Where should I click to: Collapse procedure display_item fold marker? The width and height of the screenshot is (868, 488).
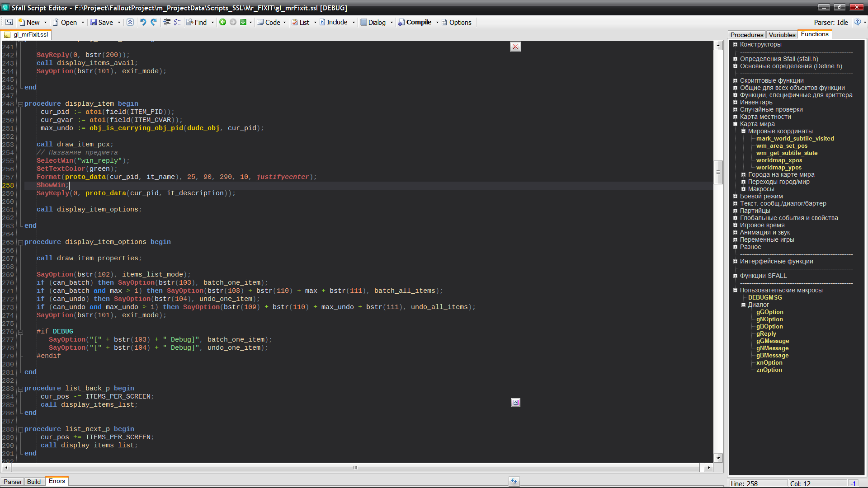tap(20, 104)
